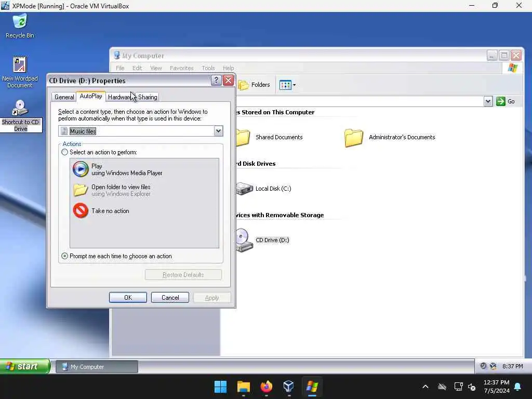
Task: Click the Windows XP start button
Action: 25,366
